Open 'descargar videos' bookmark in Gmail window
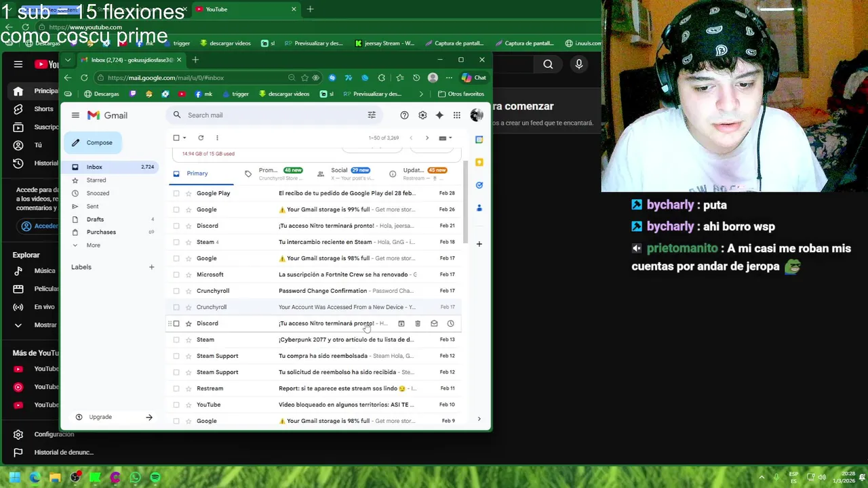868x488 pixels. click(x=283, y=94)
